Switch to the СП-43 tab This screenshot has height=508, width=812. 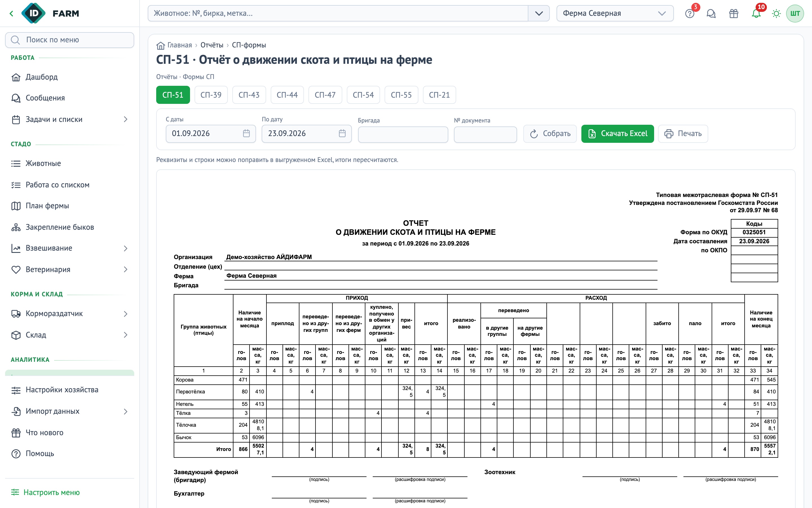249,95
